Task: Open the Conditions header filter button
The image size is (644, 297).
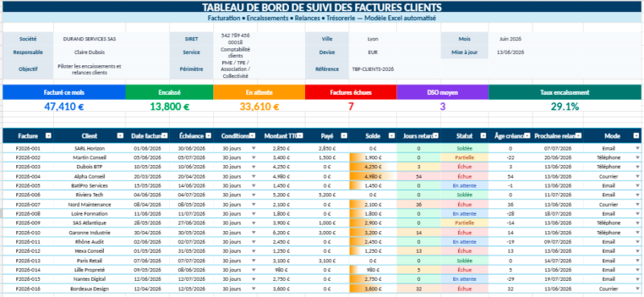Action: (252, 135)
